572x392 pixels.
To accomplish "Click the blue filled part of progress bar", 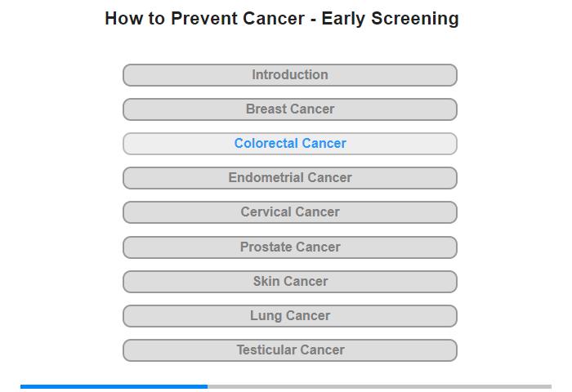I will (114, 386).
